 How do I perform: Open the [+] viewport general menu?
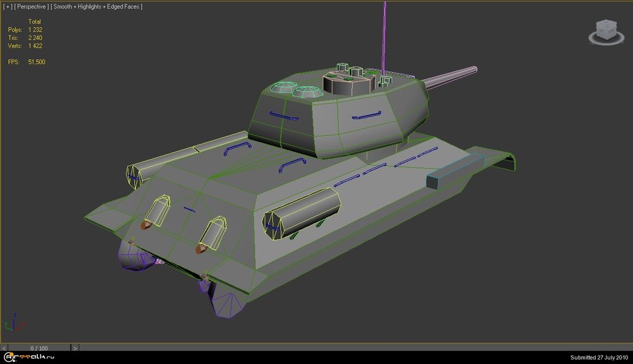pos(8,6)
